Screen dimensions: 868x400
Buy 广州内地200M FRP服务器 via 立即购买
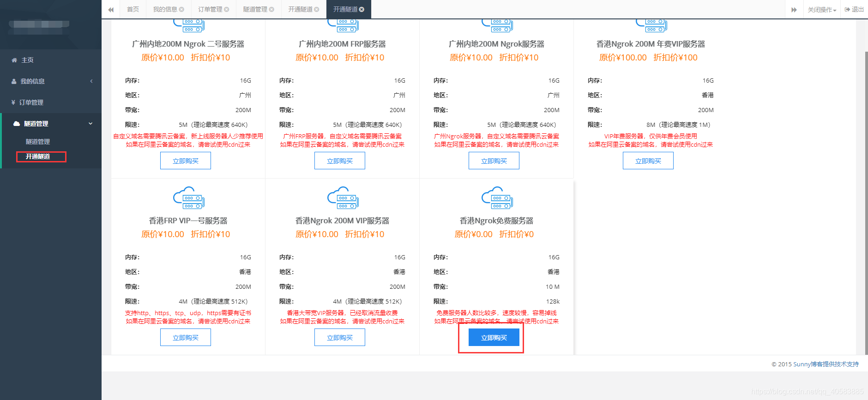[x=340, y=161]
